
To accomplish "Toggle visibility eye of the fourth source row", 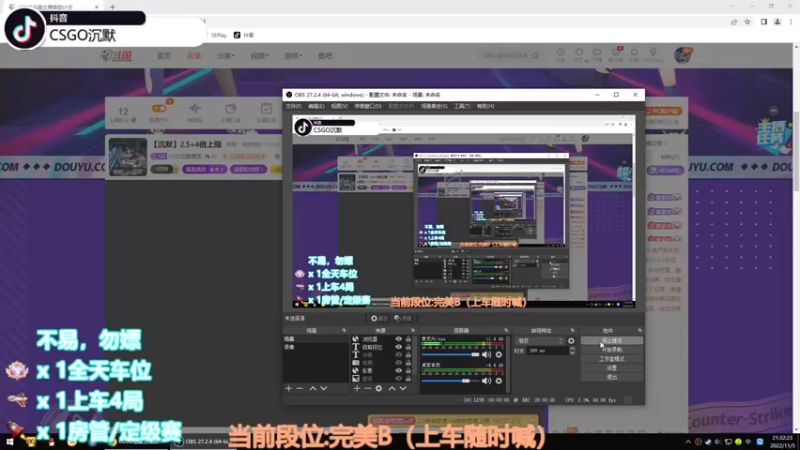I will coord(398,363).
